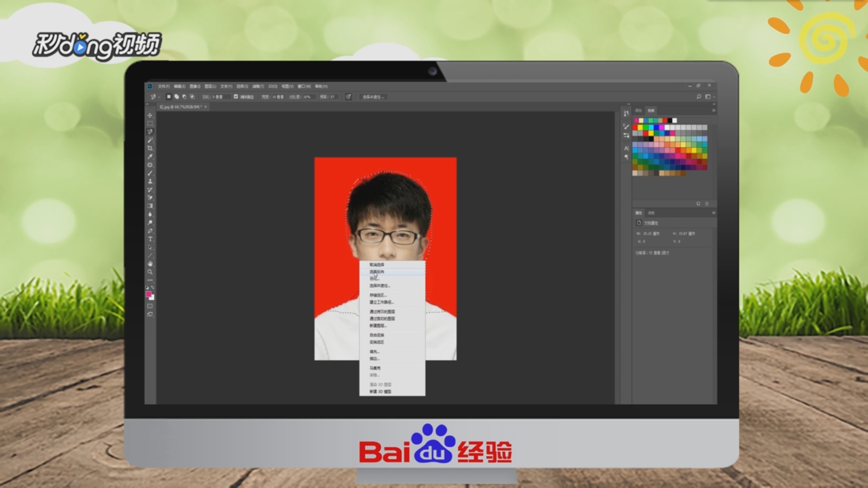This screenshot has width=868, height=488.
Task: Toggle the anti-alias (消除锯齿) checkbox
Action: pyautogui.click(x=236, y=97)
